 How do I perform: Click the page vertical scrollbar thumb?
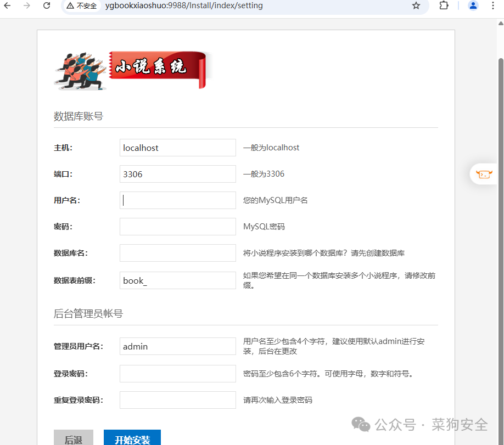[x=501, y=251]
